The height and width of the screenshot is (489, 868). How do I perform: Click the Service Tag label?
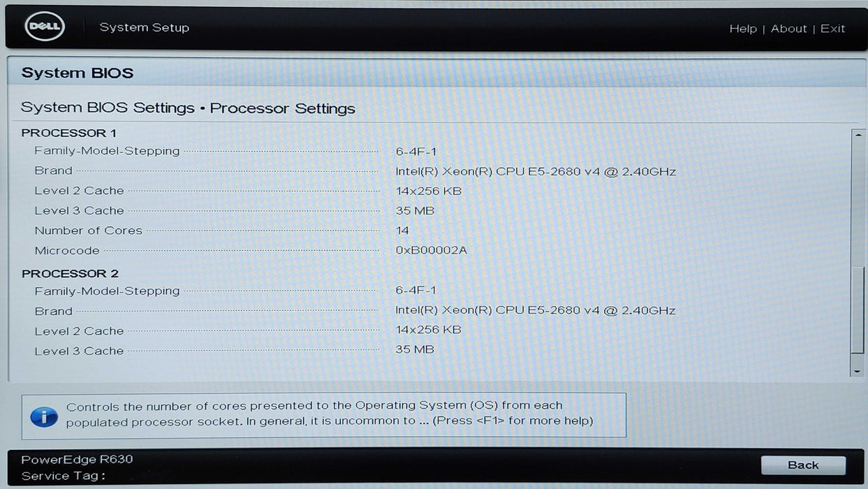64,476
